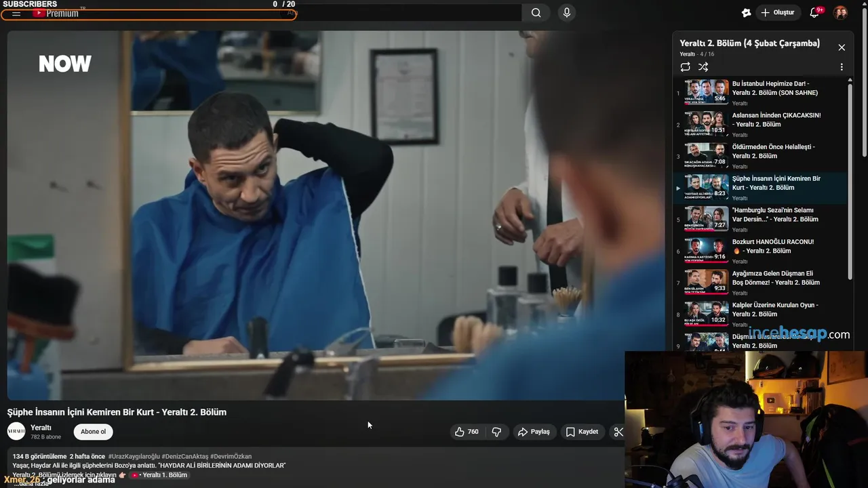Click the search magnifier button
This screenshot has height=488, width=868.
coord(536,13)
